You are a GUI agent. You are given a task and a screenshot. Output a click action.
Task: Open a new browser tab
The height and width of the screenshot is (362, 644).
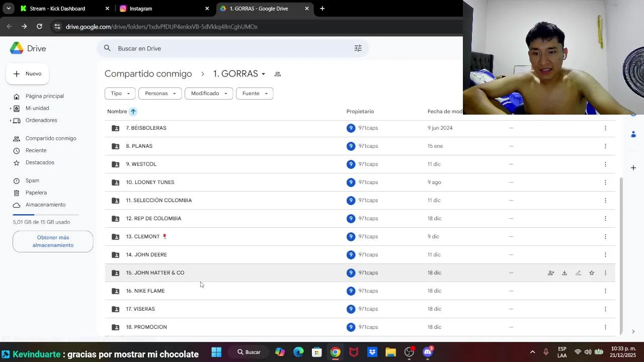322,9
